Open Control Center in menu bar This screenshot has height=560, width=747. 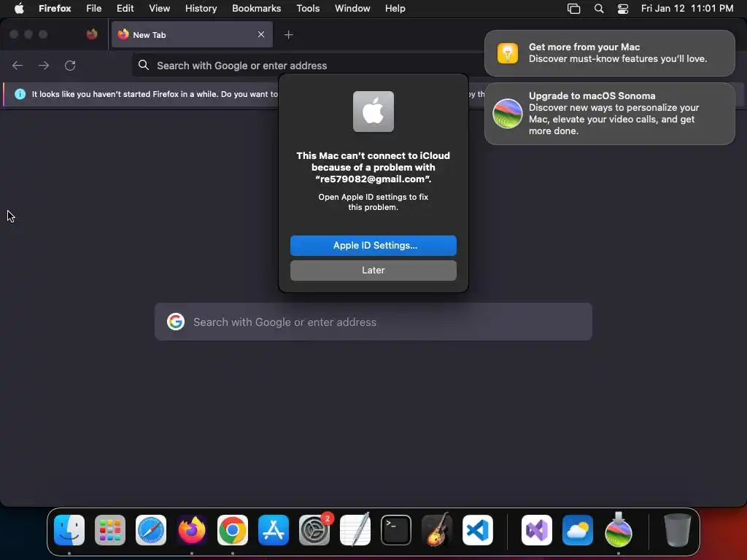623,9
